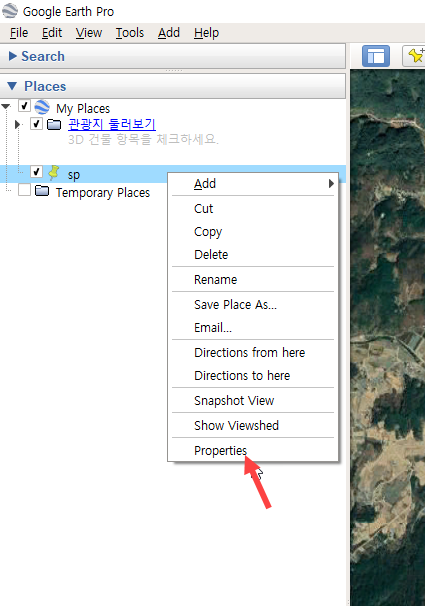
Task: Open the File menu
Action: click(19, 33)
